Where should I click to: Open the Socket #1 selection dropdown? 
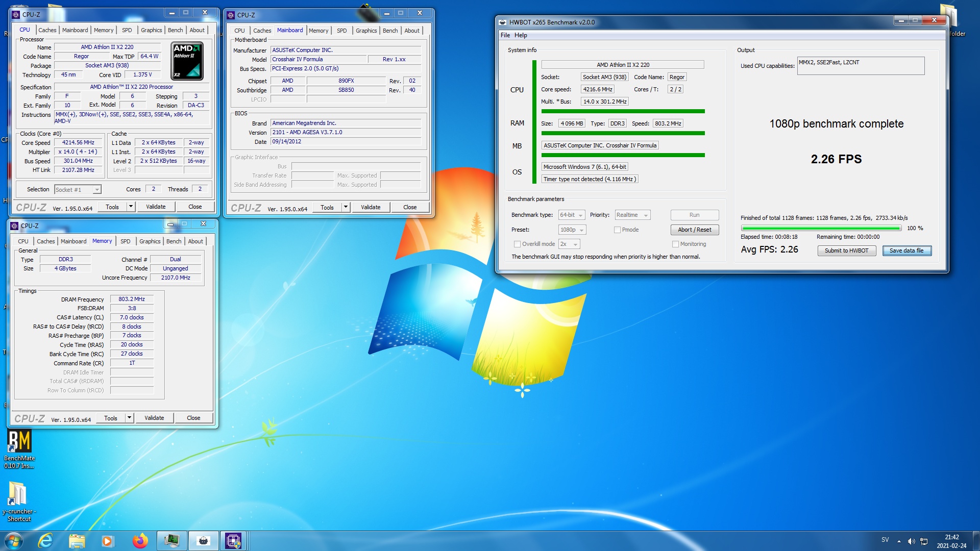pyautogui.click(x=78, y=189)
